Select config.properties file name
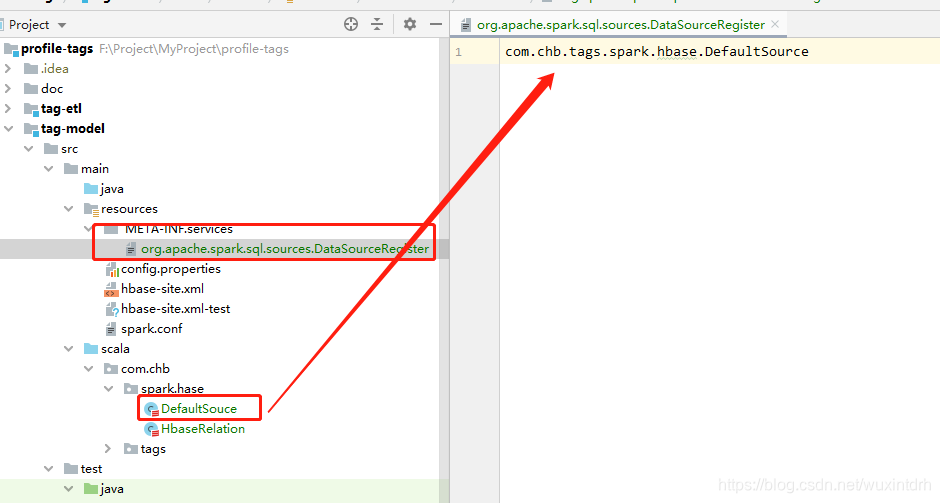The width and height of the screenshot is (940, 503). [x=171, y=269]
